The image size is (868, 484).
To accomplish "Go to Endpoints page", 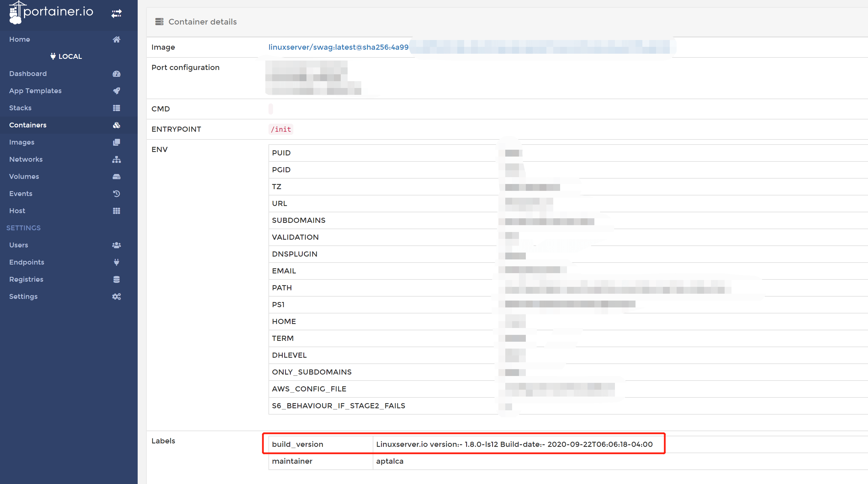I will point(27,262).
